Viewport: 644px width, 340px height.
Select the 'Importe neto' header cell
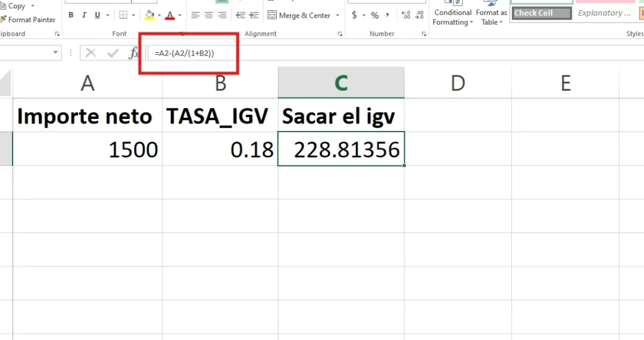pyautogui.click(x=87, y=115)
